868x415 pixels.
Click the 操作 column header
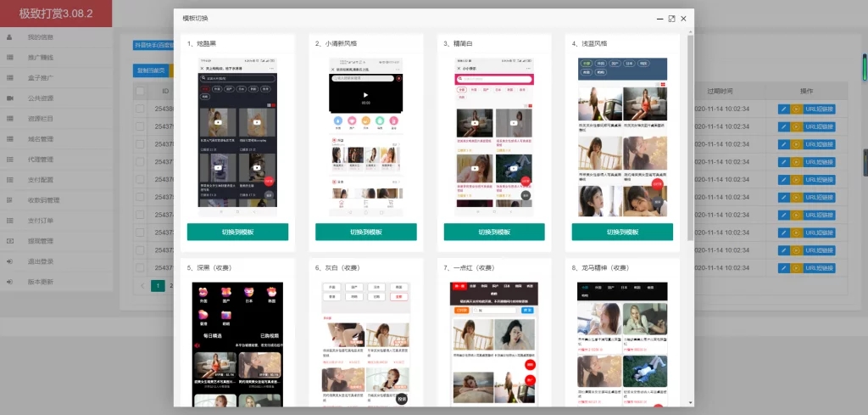point(807,91)
